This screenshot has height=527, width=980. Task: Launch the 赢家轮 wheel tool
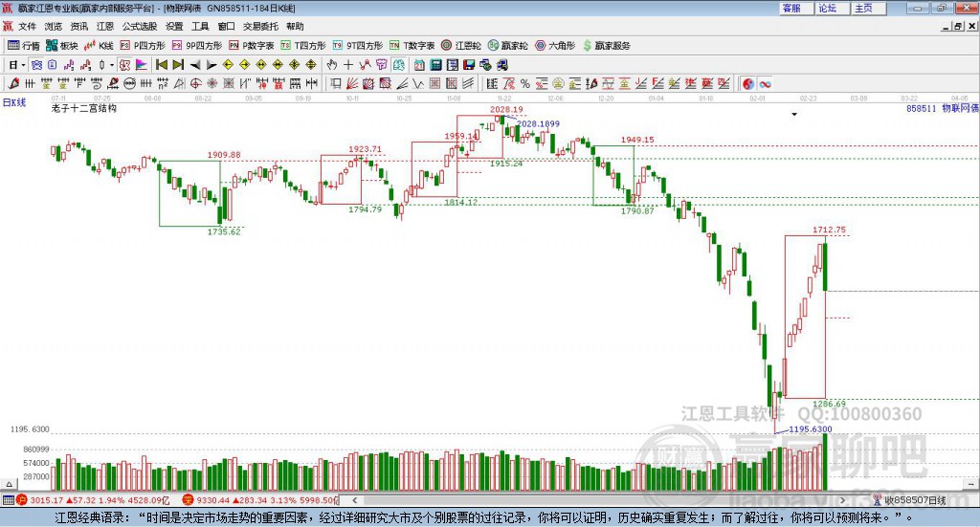pos(507,46)
